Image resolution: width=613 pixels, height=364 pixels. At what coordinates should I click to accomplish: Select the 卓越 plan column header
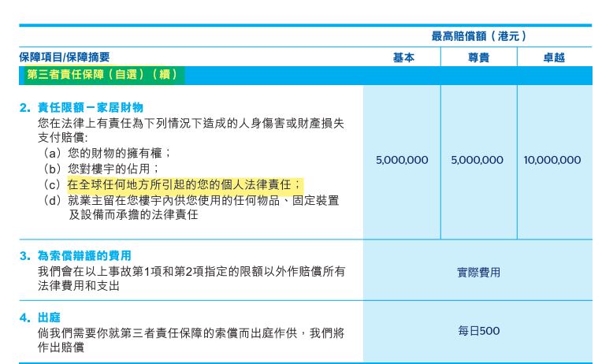pos(554,58)
